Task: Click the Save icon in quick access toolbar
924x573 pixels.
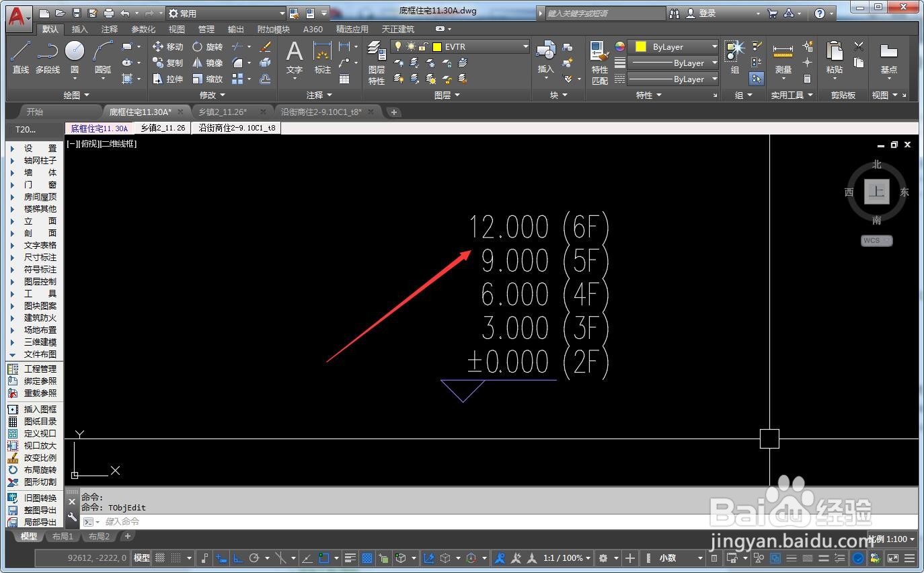Action: pos(76,13)
